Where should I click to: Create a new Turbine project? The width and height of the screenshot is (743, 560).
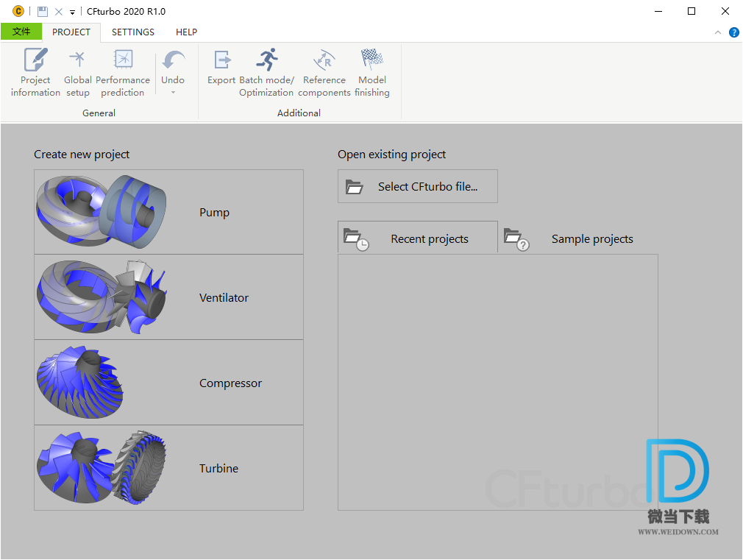coord(168,468)
